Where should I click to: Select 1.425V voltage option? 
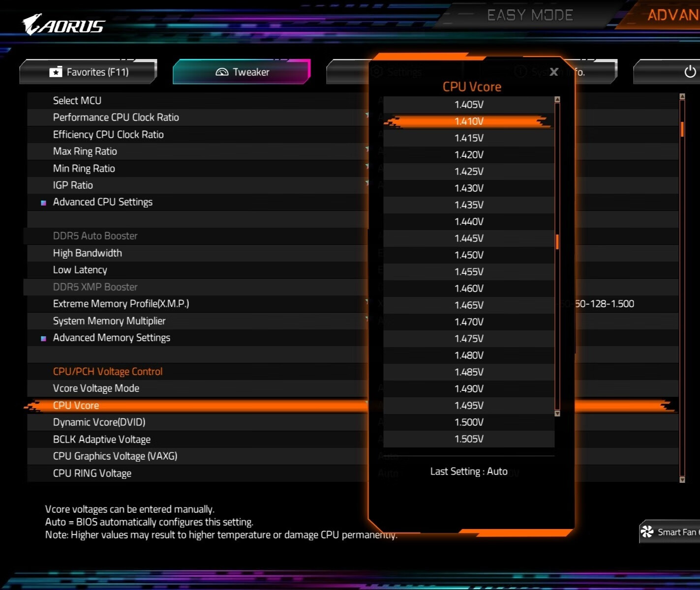pos(469,171)
